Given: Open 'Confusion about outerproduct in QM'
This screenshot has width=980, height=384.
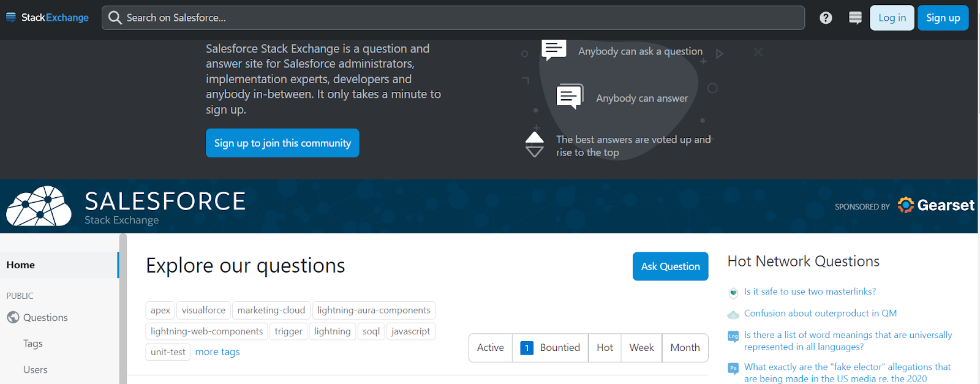Looking at the screenshot, I should coord(820,313).
